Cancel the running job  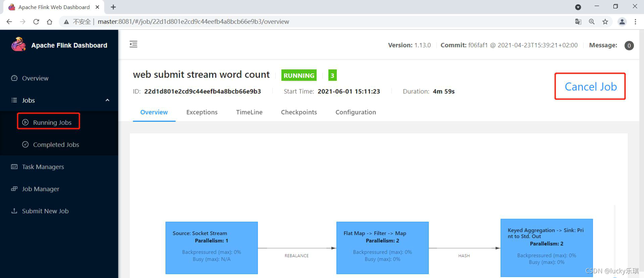point(590,86)
